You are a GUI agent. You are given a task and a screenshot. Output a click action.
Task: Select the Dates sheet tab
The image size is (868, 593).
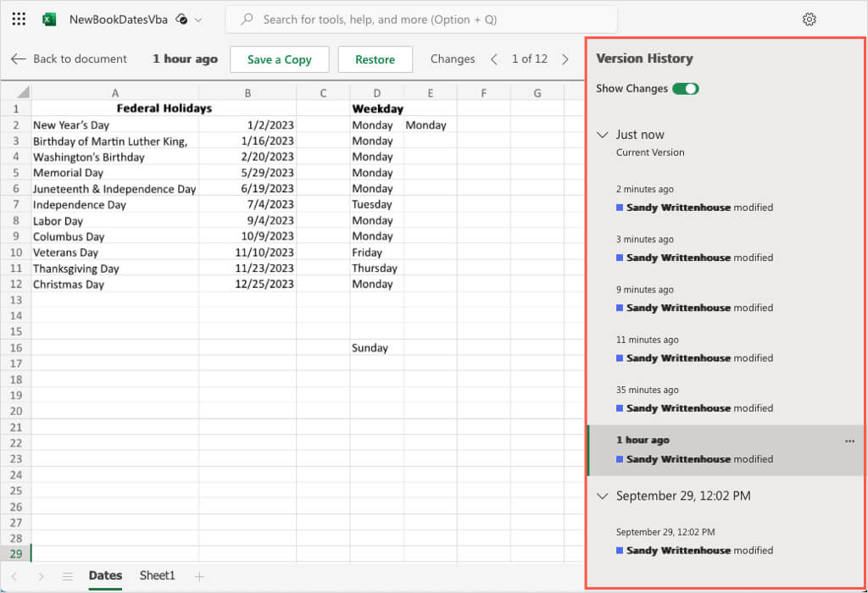click(105, 576)
